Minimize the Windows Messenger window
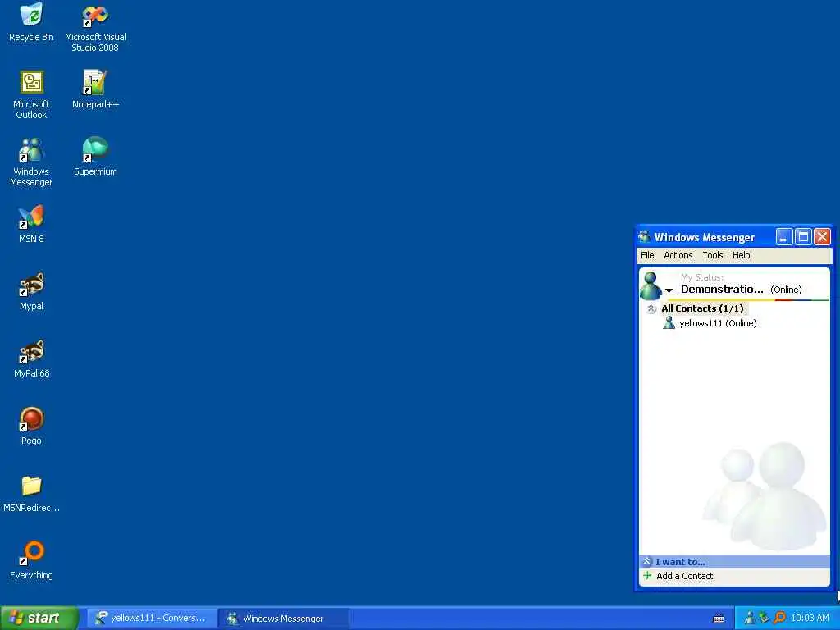Image resolution: width=840 pixels, height=630 pixels. (x=784, y=237)
